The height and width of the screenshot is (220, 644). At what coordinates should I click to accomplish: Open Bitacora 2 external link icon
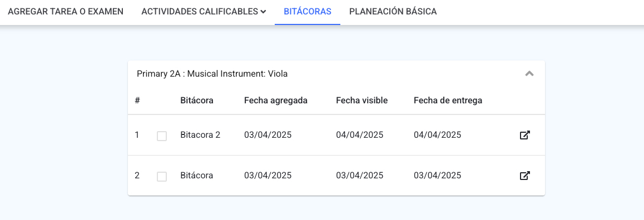525,135
